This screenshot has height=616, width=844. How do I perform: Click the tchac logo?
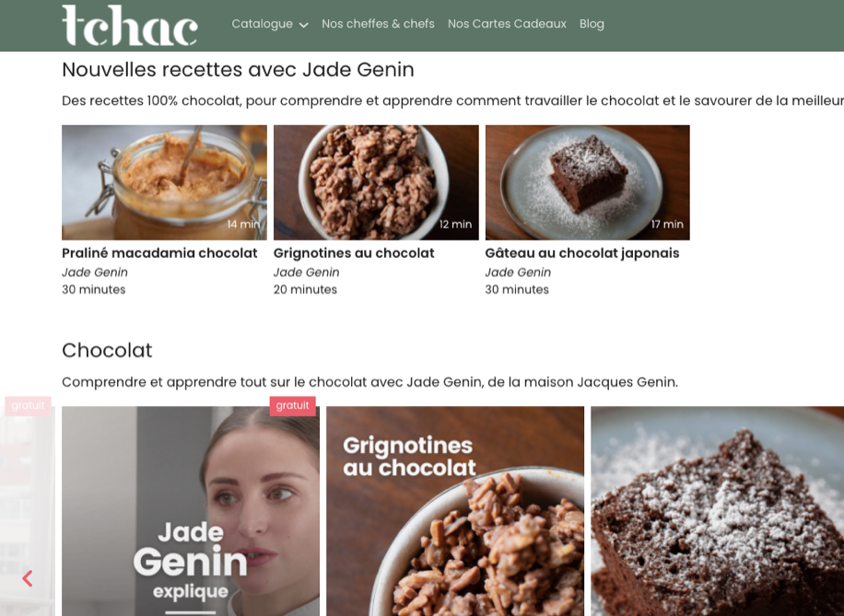tap(130, 25)
